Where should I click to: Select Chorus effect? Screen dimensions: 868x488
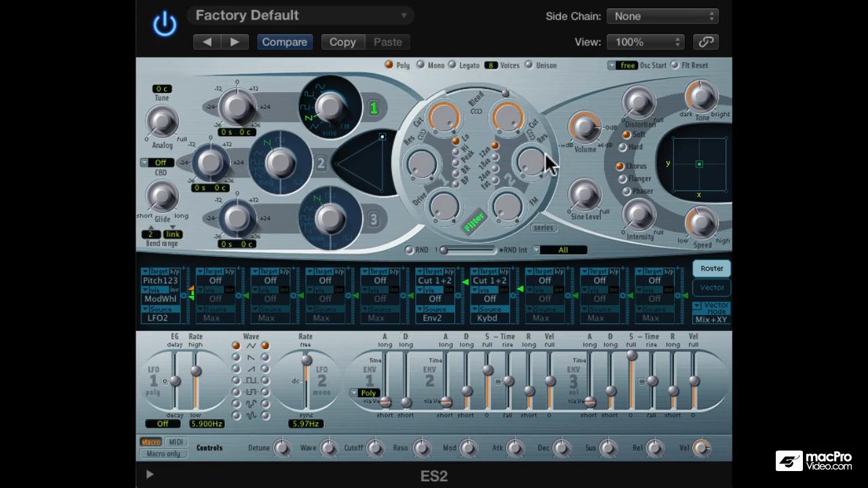(x=620, y=166)
